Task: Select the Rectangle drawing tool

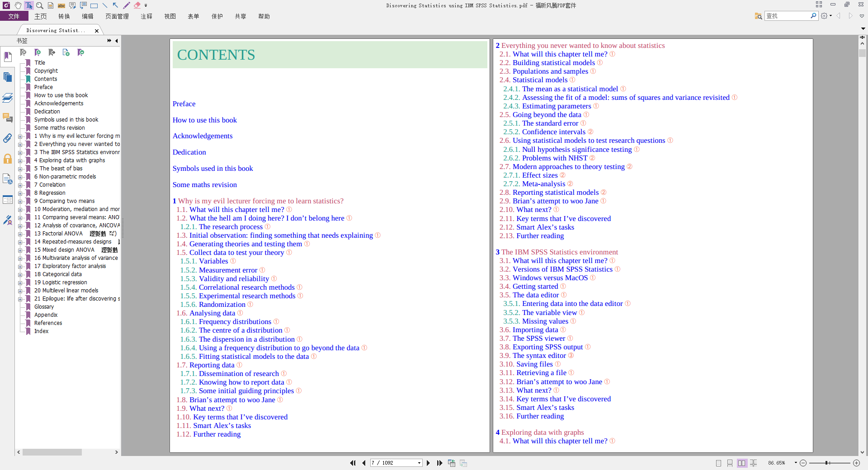Action: tap(94, 5)
